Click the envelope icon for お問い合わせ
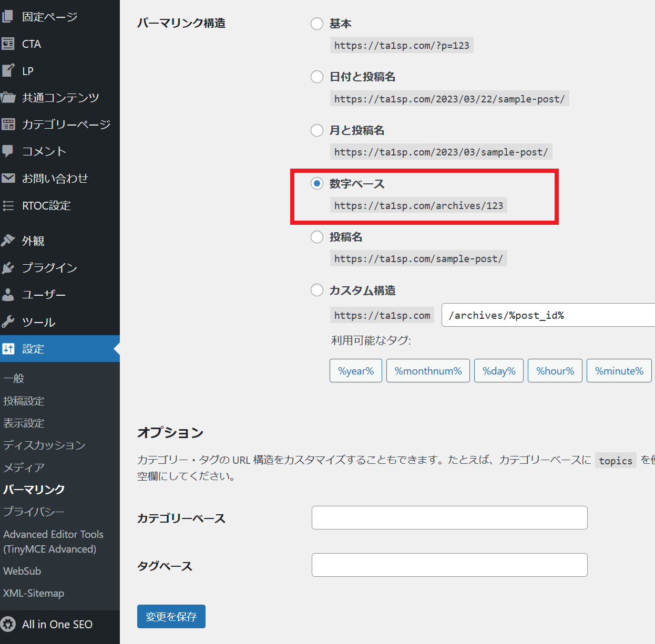This screenshot has height=644, width=655. tap(8, 178)
